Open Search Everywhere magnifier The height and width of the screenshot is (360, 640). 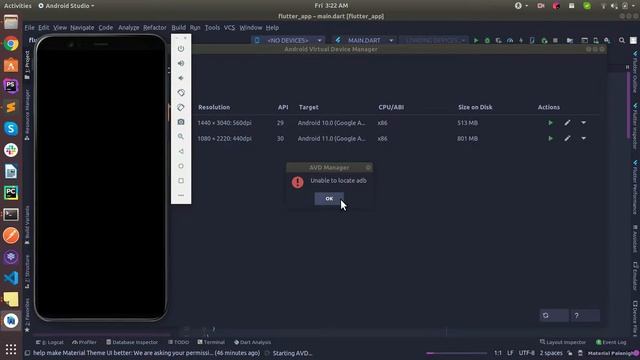622,40
